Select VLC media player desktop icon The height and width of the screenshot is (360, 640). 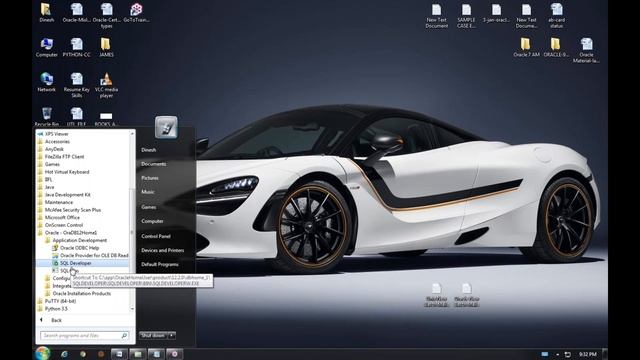(x=106, y=85)
